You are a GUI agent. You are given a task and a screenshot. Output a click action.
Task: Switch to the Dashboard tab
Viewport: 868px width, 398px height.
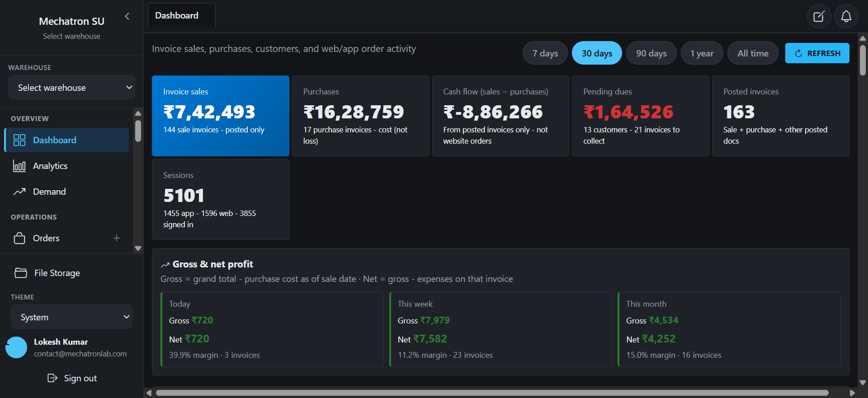(x=182, y=15)
